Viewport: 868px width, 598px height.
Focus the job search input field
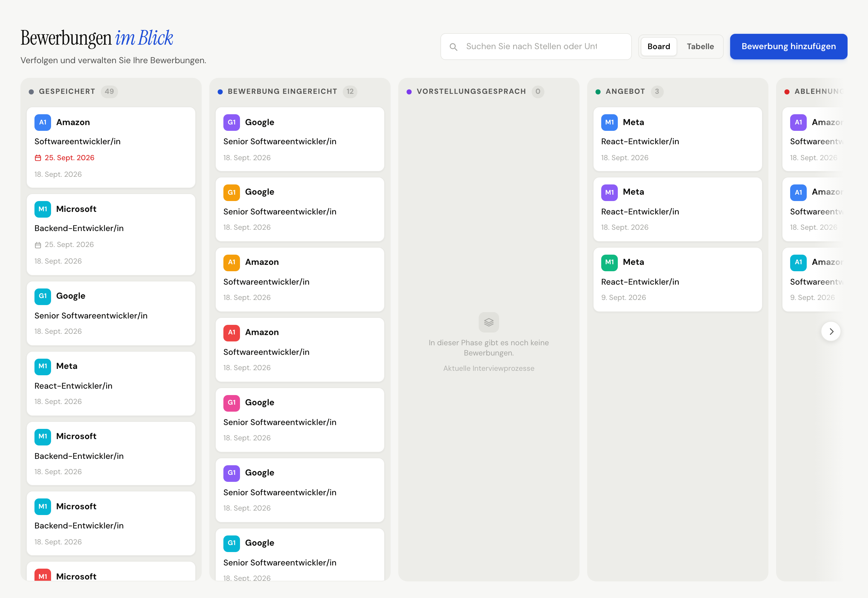point(536,47)
